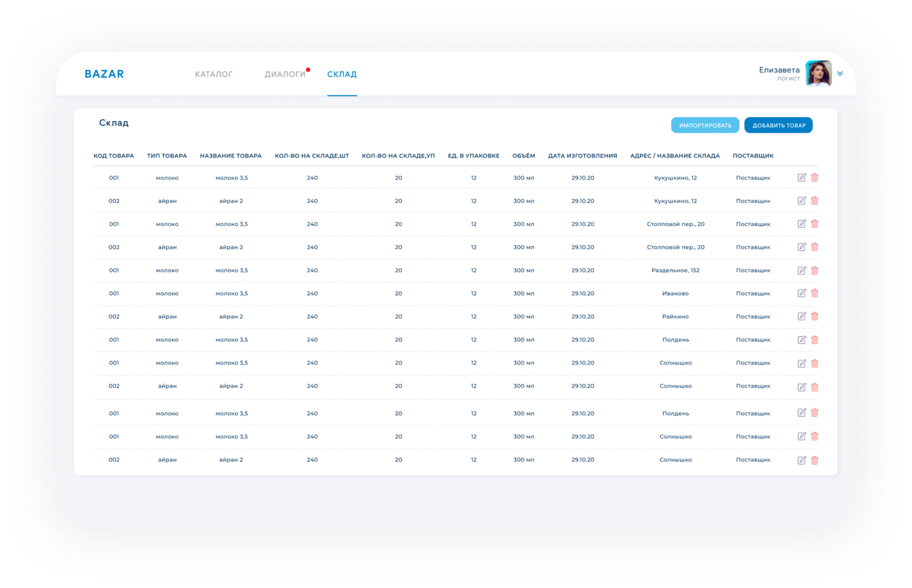
Task: Open the Диалоги tab with notification
Action: (x=285, y=74)
